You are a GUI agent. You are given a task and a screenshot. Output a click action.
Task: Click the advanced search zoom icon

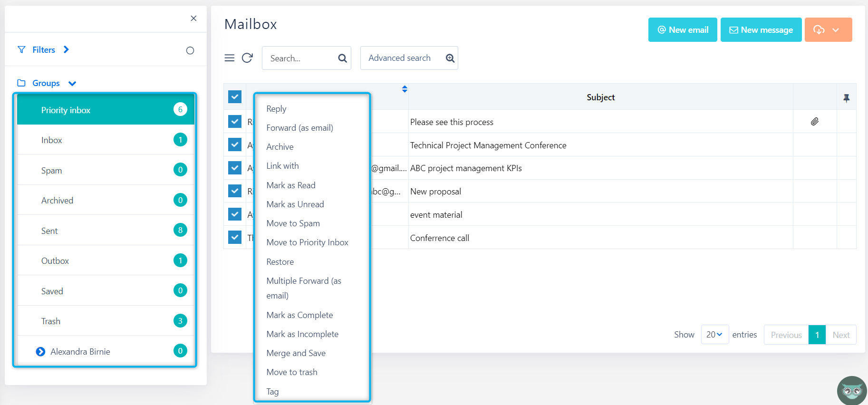(450, 58)
